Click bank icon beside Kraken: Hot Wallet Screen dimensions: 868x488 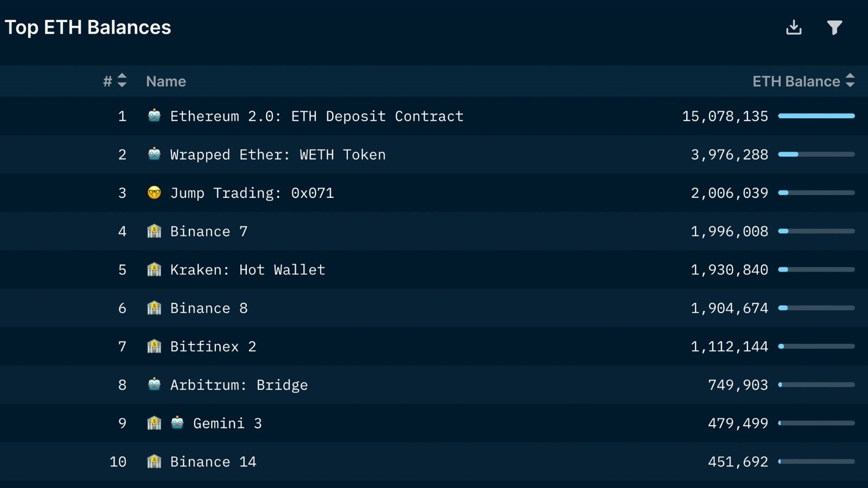(x=154, y=269)
